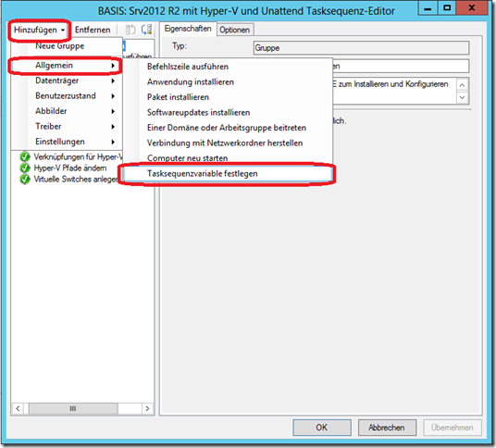Viewport: 496px width, 448px height.
Task: Choose Paket installieren
Action: point(228,97)
